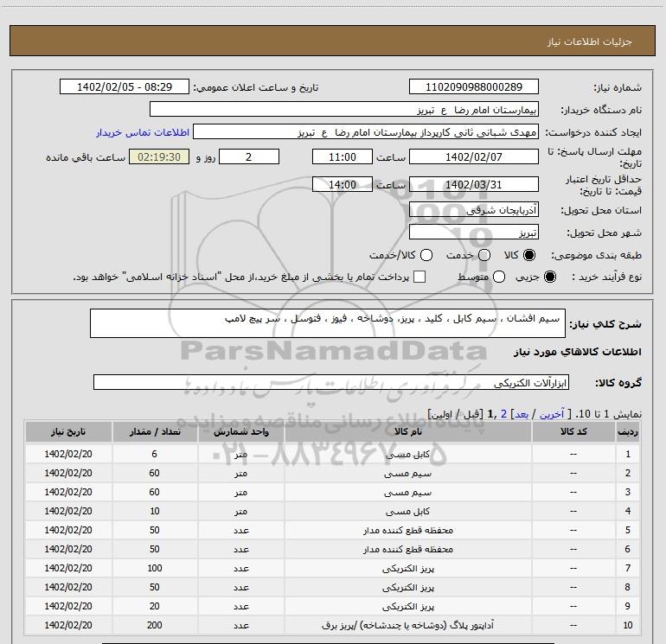Click پریز الکتریکی in row 9
Screen dimensions: 666x644
(x=407, y=606)
